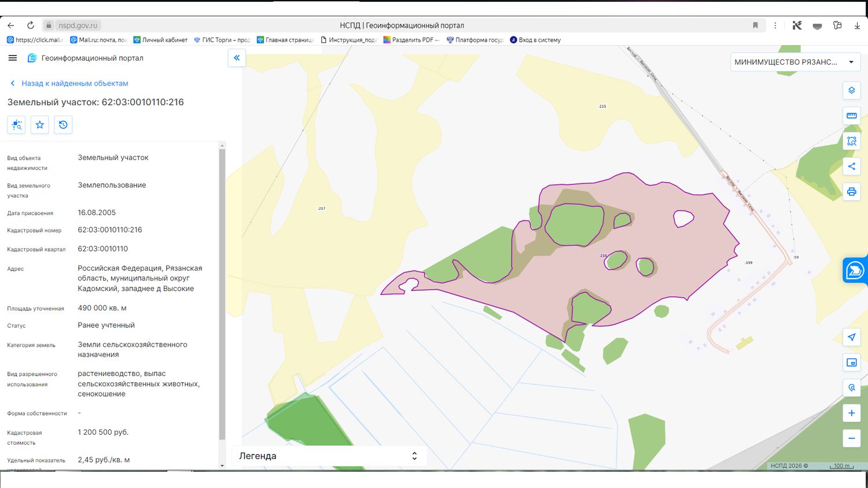Open object history clock icon
Screen dimensions: 868x488
(63, 125)
